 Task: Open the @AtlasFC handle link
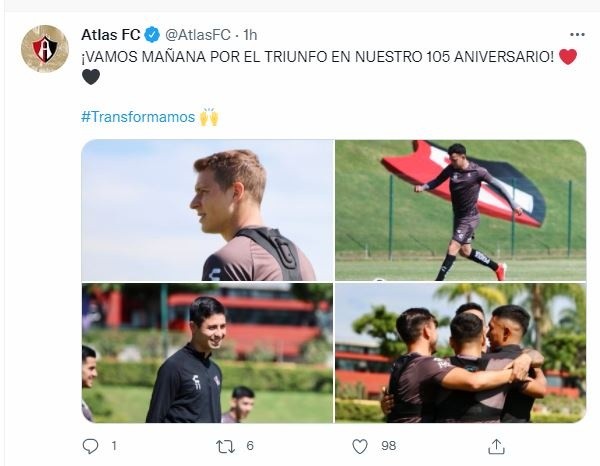198,35
